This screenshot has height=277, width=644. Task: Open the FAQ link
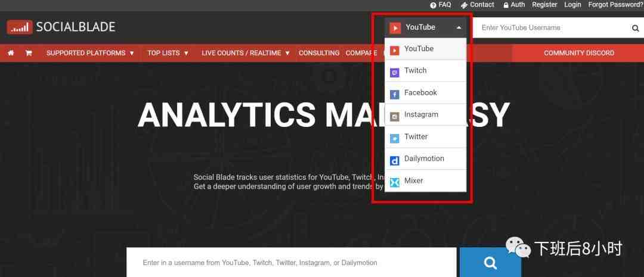point(441,5)
